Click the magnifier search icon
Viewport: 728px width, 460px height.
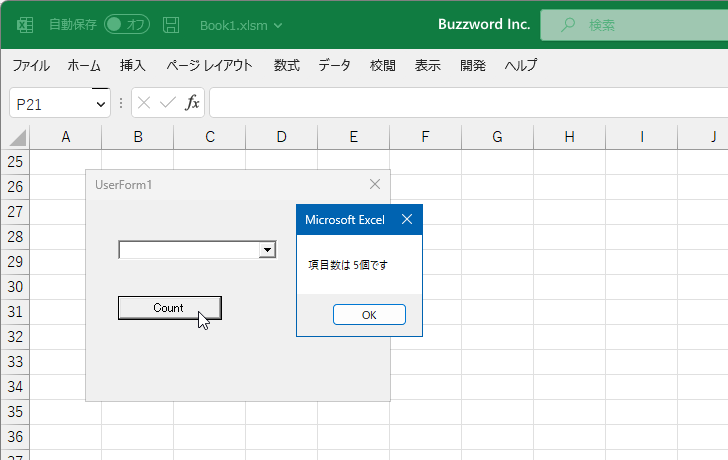coord(567,25)
